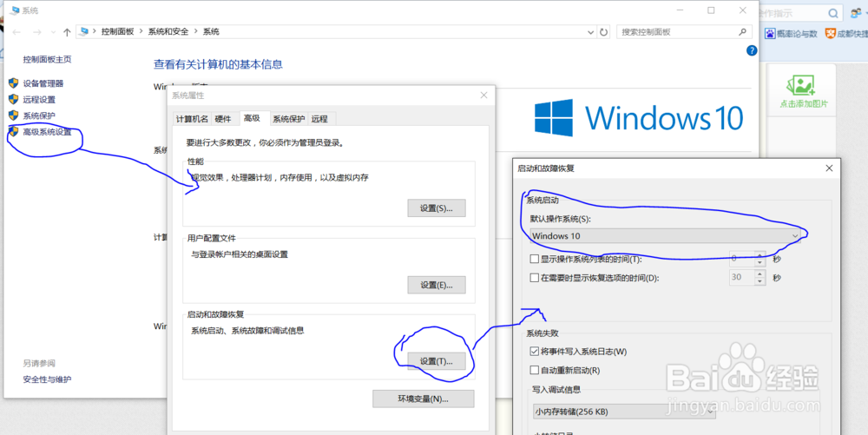
Task: Open 远程设置 from the left sidebar
Action: point(39,100)
